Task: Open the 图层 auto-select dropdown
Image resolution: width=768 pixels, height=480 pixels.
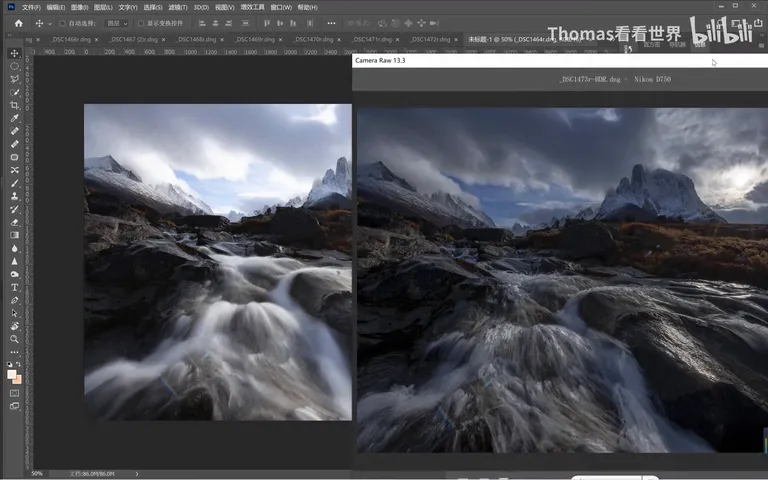Action: click(117, 24)
